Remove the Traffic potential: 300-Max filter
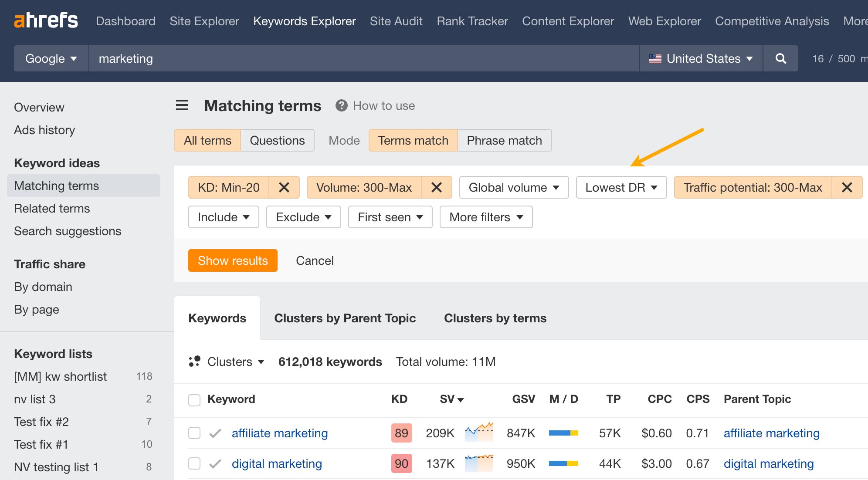The image size is (868, 480). pos(847,187)
